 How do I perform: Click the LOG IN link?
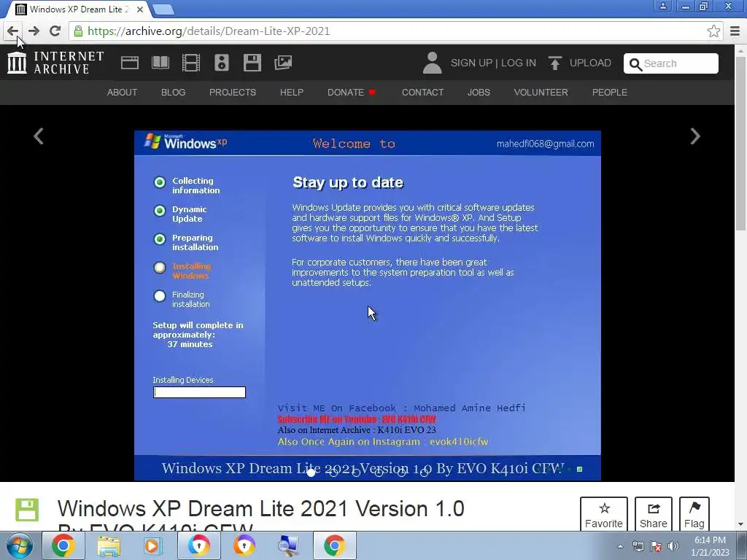pos(519,63)
